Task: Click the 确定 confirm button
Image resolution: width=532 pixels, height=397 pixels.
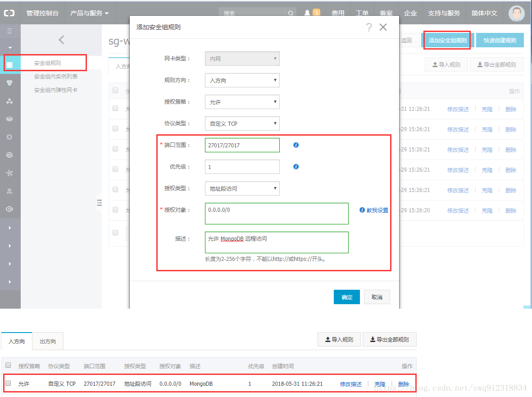Action: click(x=346, y=297)
